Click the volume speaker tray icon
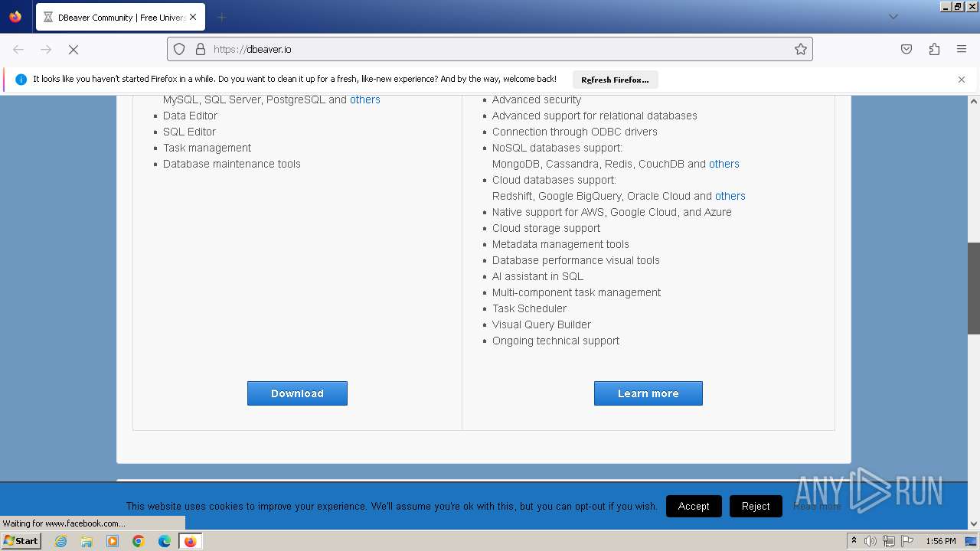The width and height of the screenshot is (980, 551). [x=871, y=541]
